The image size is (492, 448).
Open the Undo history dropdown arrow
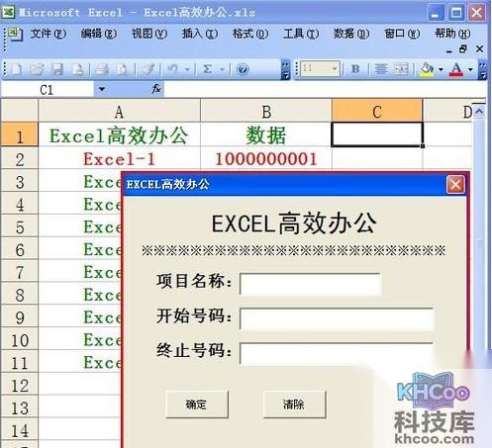click(x=187, y=69)
